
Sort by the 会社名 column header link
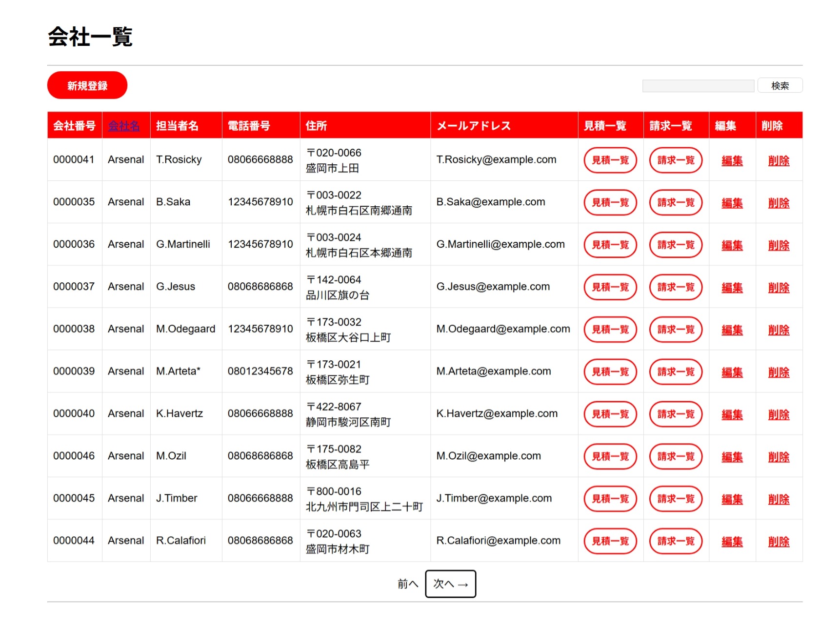coord(123,126)
